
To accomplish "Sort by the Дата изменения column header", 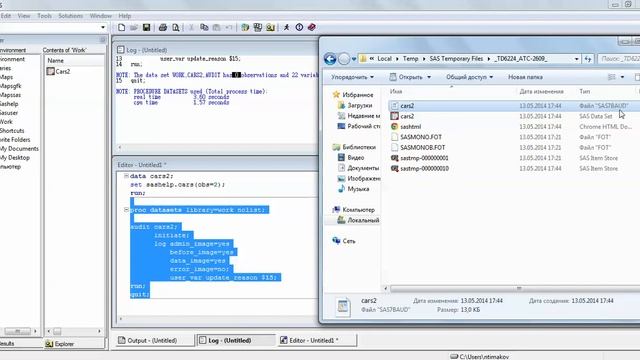I will pyautogui.click(x=541, y=91).
